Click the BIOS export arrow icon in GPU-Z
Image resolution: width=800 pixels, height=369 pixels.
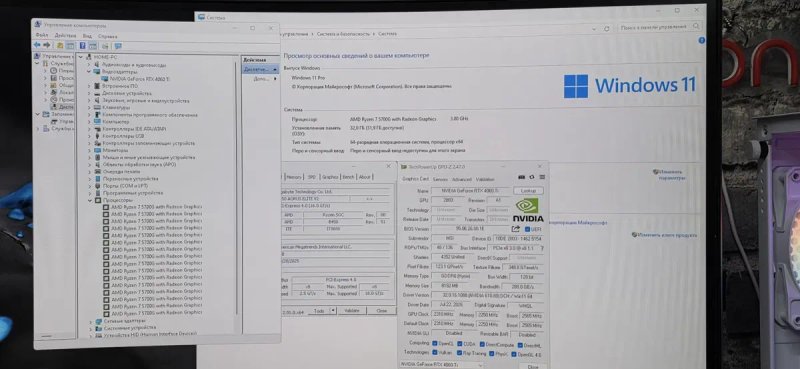[516, 229]
